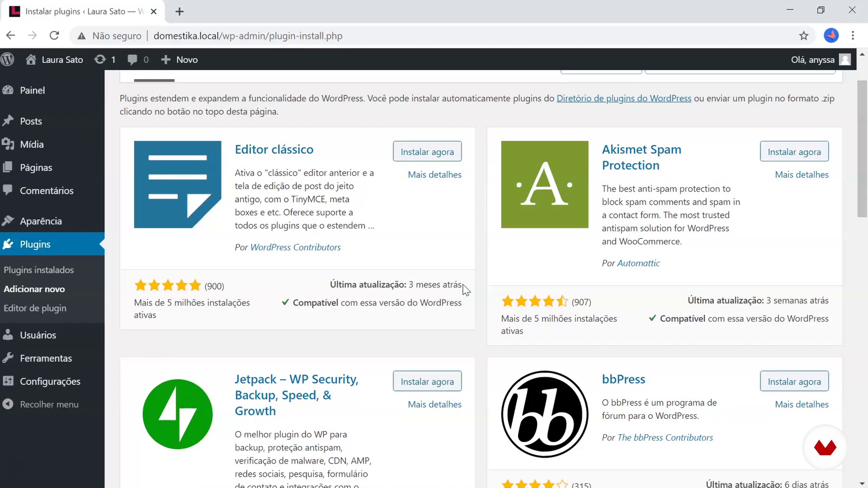Bookmark this page with the star icon
Screen dimensions: 868x488
[x=803, y=36]
